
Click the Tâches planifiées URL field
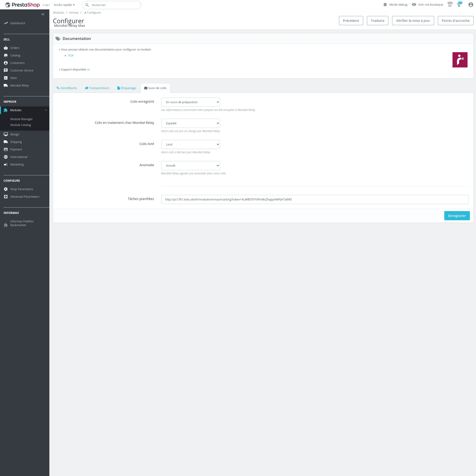(x=315, y=200)
